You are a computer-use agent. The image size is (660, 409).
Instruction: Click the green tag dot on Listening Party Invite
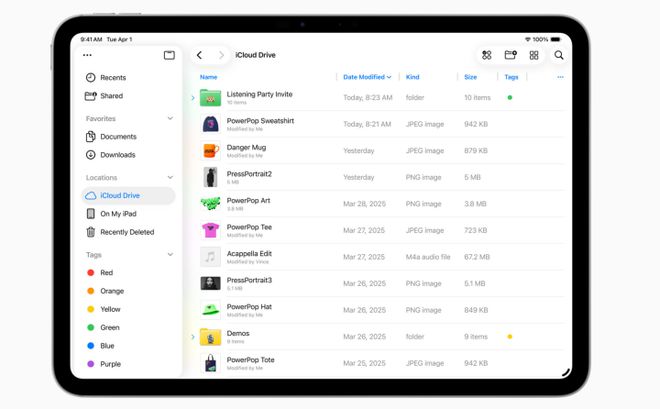pos(510,98)
